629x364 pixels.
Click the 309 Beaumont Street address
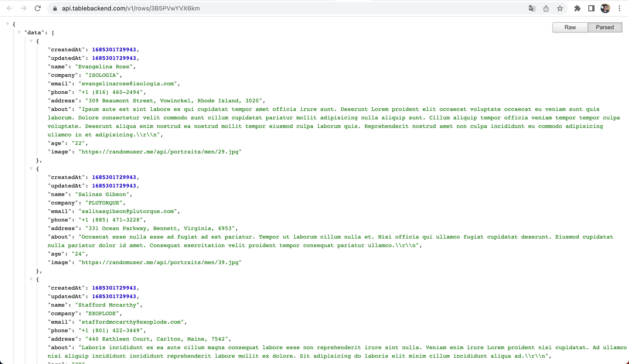(174, 100)
